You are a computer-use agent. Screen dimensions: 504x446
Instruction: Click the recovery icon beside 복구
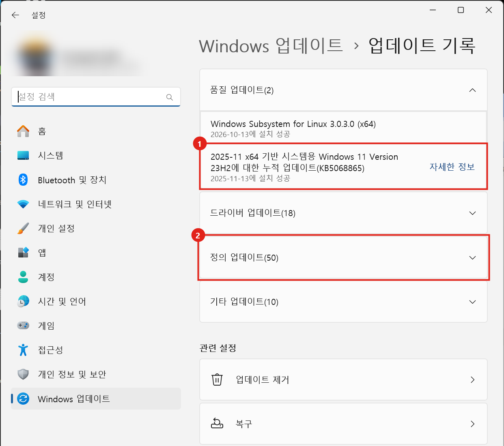(217, 424)
